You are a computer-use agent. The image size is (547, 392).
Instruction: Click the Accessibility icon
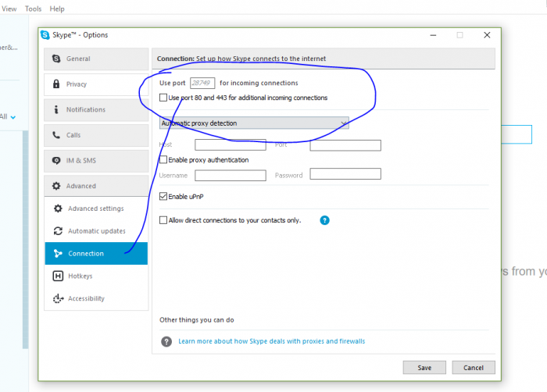tap(58, 298)
